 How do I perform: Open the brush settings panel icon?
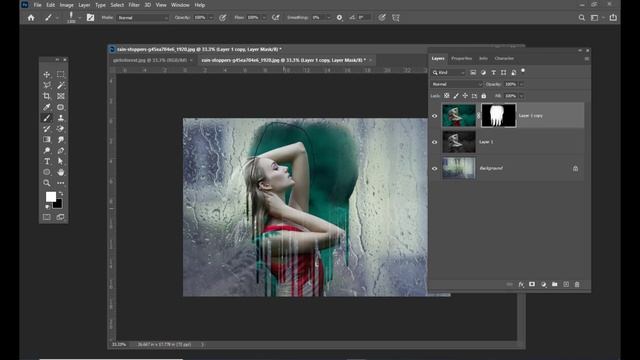point(90,18)
